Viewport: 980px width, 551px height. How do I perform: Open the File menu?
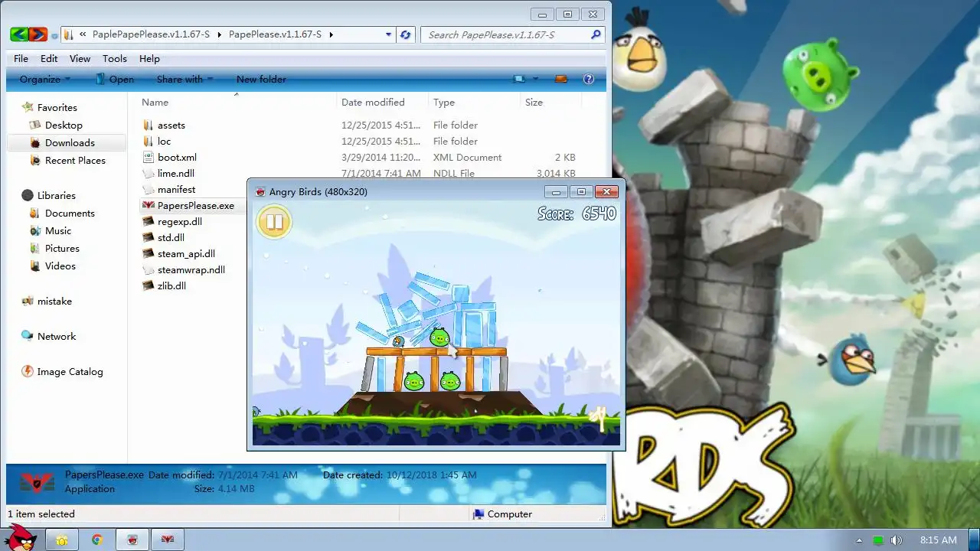point(21,58)
